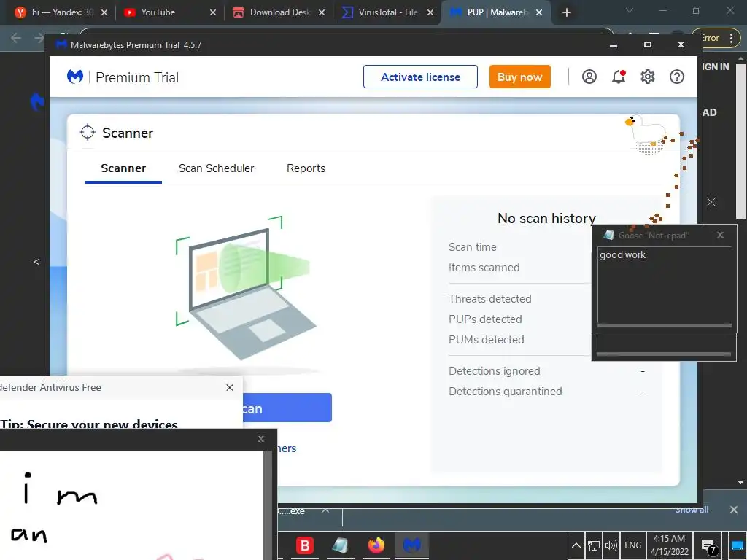Switch to Scan Scheduler tab
The height and width of the screenshot is (560, 747).
click(x=216, y=168)
